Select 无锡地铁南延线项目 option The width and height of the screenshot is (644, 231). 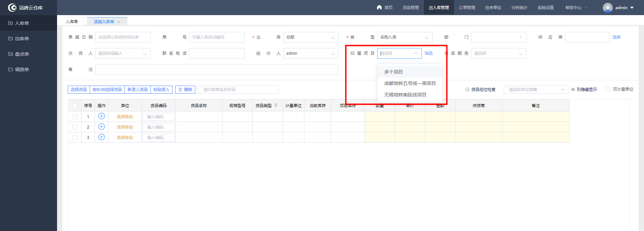pyautogui.click(x=410, y=95)
